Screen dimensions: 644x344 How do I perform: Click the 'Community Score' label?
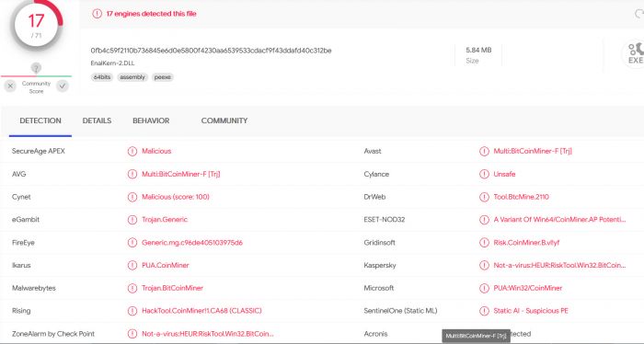(x=36, y=87)
